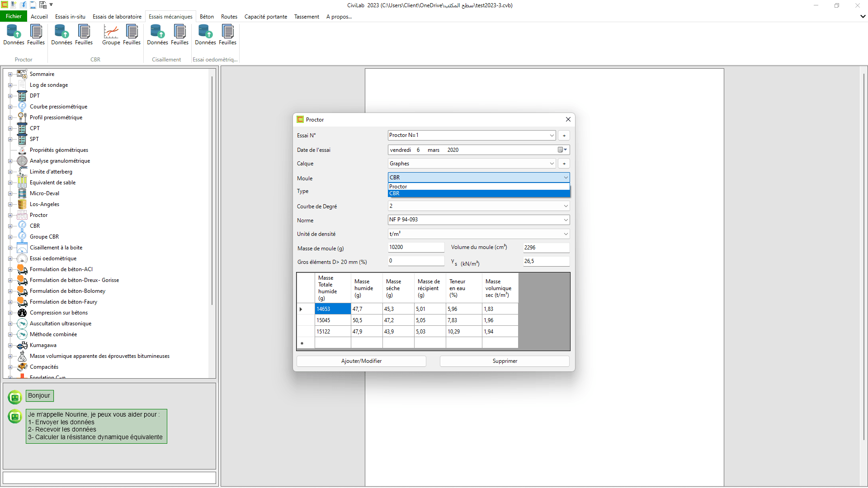Click the Kumagawa vehicle icon
This screenshot has width=868, height=488.
(x=22, y=345)
